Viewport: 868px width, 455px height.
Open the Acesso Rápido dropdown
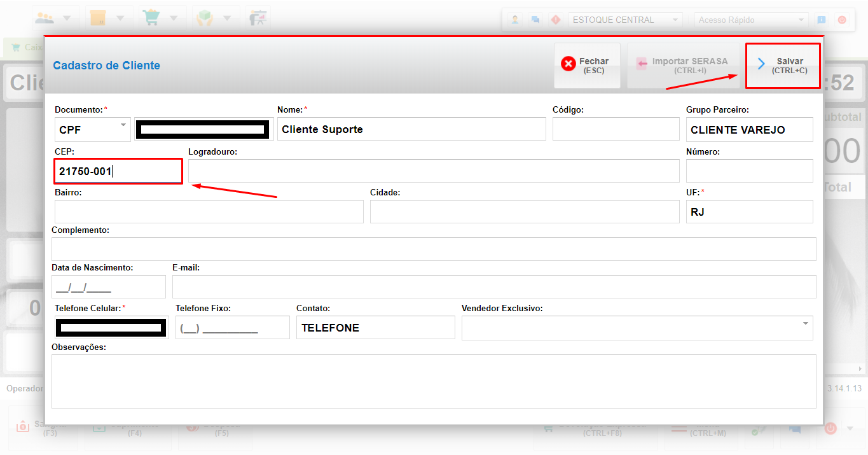[x=751, y=20]
